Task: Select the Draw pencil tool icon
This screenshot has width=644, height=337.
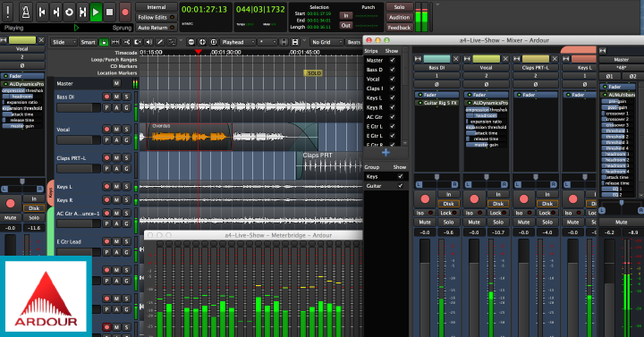Action: coord(160,42)
